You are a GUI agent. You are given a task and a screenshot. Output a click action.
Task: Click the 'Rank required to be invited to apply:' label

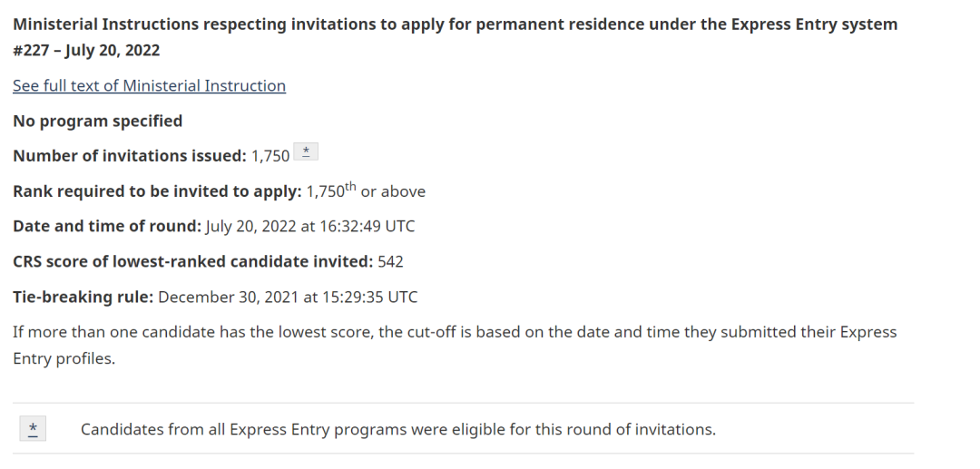[x=158, y=191]
